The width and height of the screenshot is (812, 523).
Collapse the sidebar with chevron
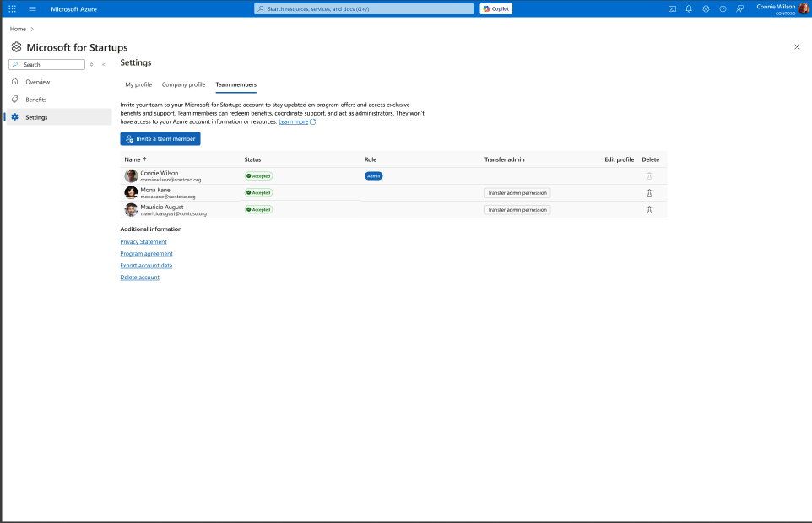[x=104, y=65]
